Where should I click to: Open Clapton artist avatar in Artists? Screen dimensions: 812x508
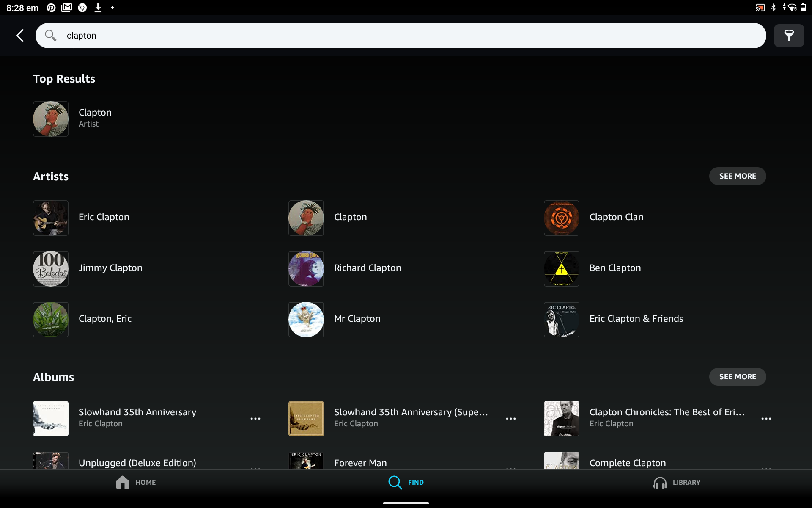click(306, 218)
